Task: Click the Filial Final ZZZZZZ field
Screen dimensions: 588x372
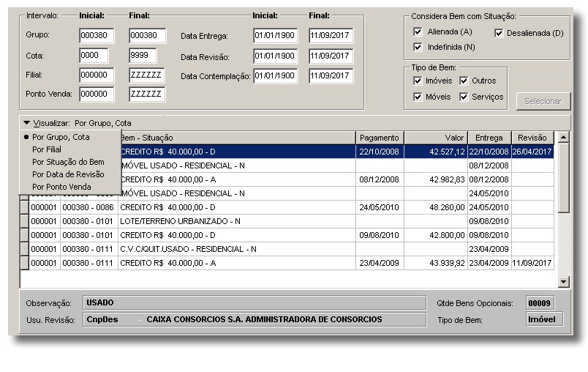Action: click(147, 75)
